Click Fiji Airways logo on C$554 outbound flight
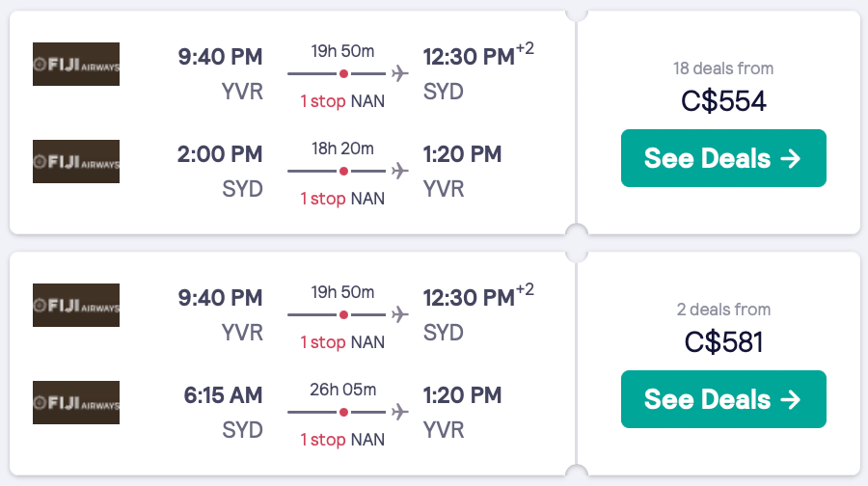Image resolution: width=868 pixels, height=486 pixels. pos(76,64)
